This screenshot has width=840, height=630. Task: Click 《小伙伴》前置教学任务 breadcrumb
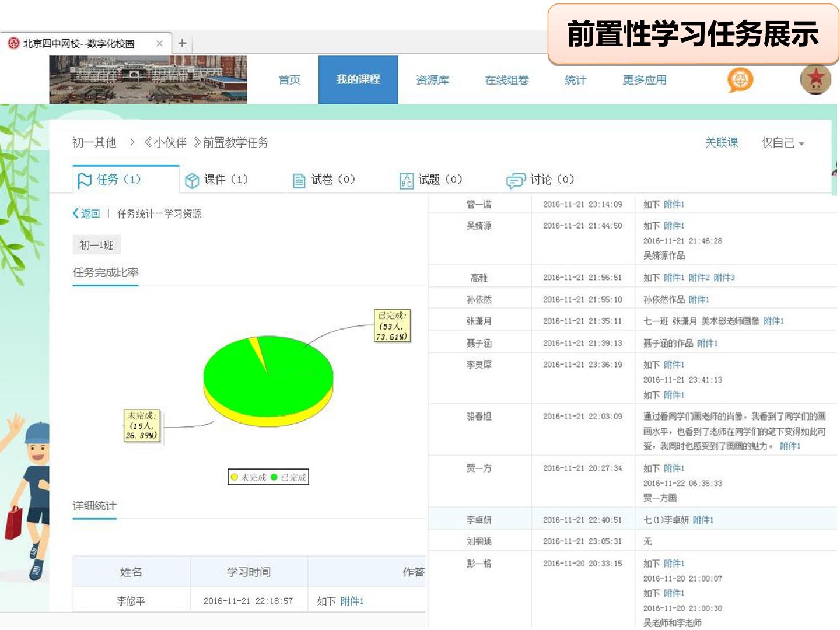(x=206, y=143)
